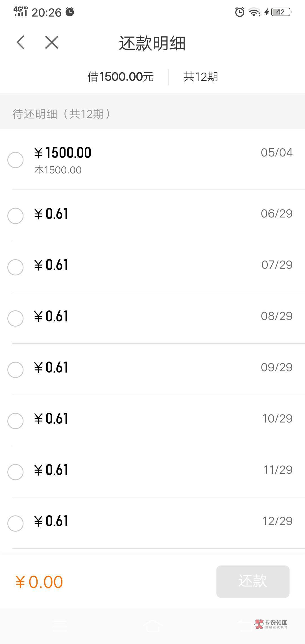The image size is (305, 644).
Task: Select the ¥1500.00 installment due 05/04
Action: [16, 160]
